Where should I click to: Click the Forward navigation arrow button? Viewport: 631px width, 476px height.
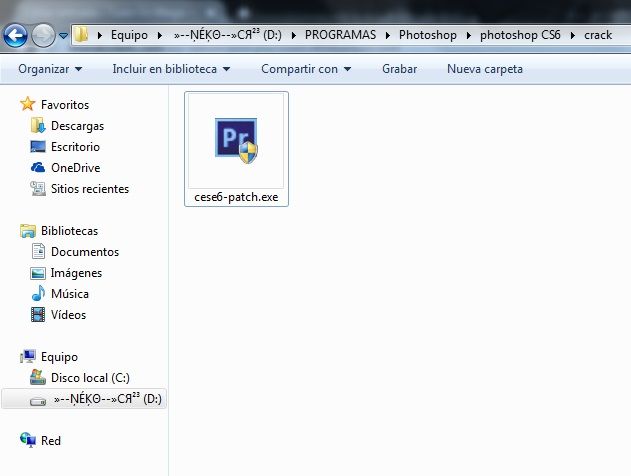pos(43,35)
